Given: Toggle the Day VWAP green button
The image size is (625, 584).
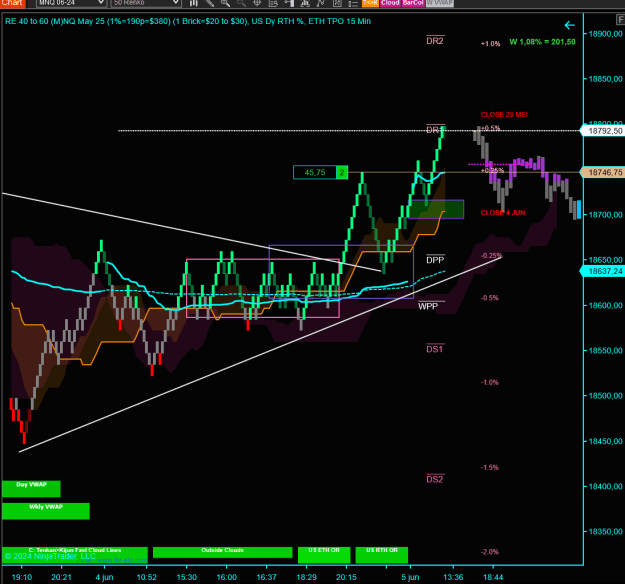Looking at the screenshot, I should (31, 489).
